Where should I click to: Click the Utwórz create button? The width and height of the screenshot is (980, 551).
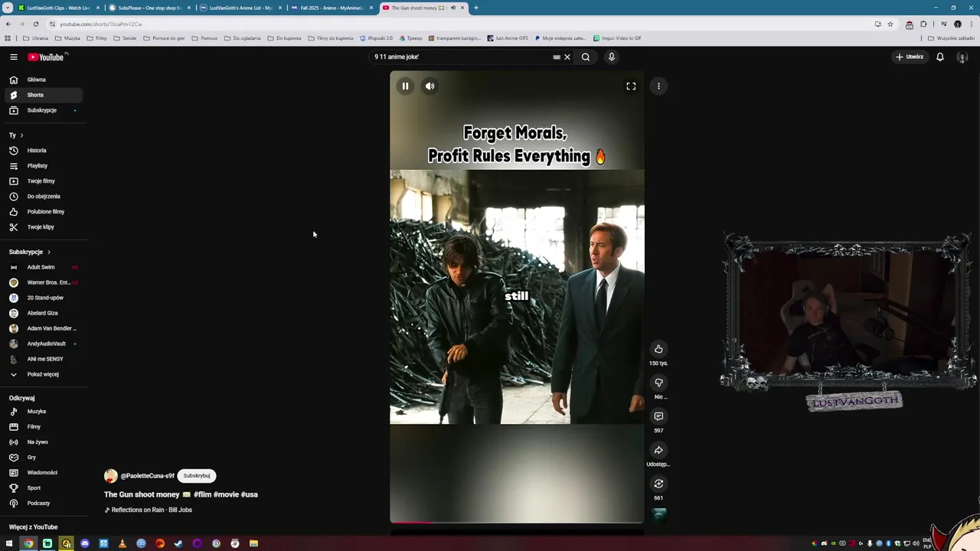click(910, 57)
